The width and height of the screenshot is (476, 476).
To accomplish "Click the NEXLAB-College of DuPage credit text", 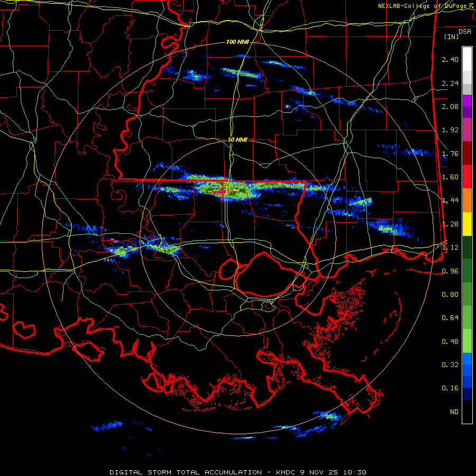I will [x=422, y=6].
